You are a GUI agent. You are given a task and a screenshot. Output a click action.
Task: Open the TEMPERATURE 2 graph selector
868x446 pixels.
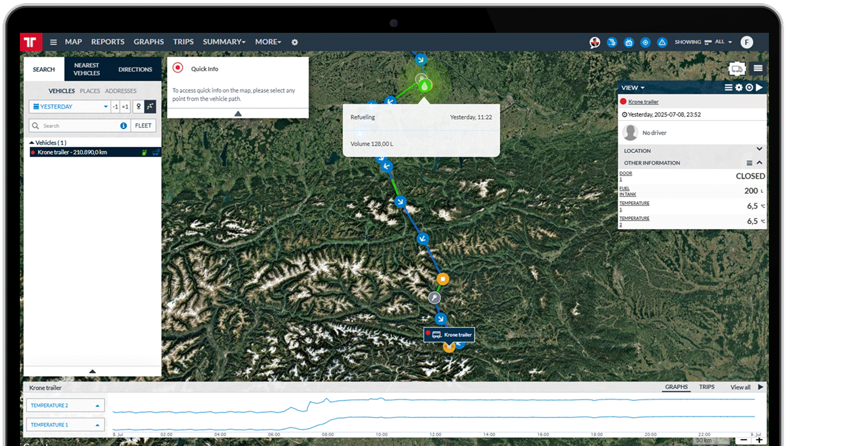65,405
